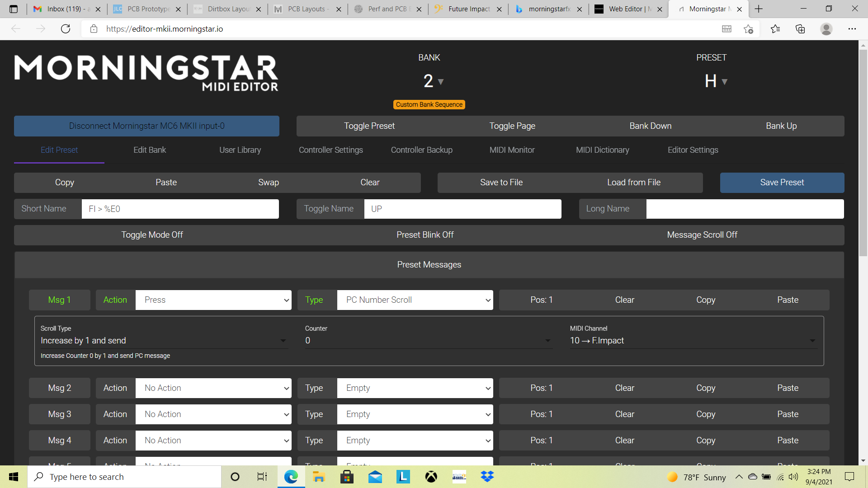Open the Controller Backup tab

[422, 150]
